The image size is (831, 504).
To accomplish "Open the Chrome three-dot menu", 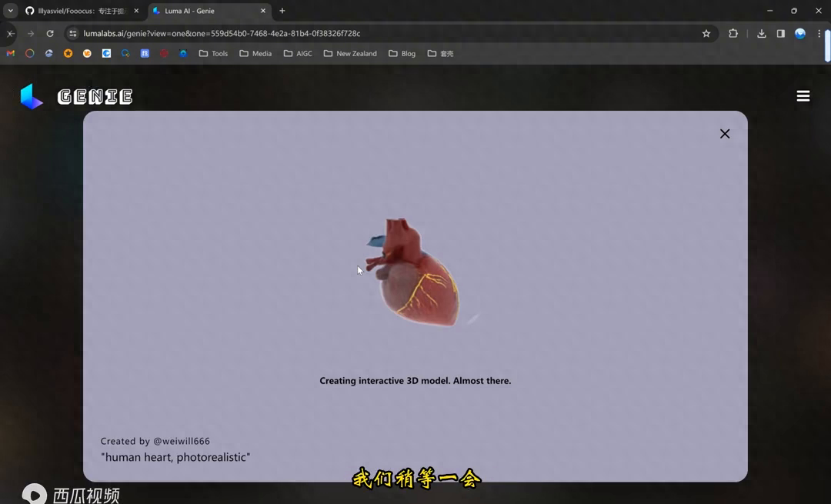I will (819, 34).
